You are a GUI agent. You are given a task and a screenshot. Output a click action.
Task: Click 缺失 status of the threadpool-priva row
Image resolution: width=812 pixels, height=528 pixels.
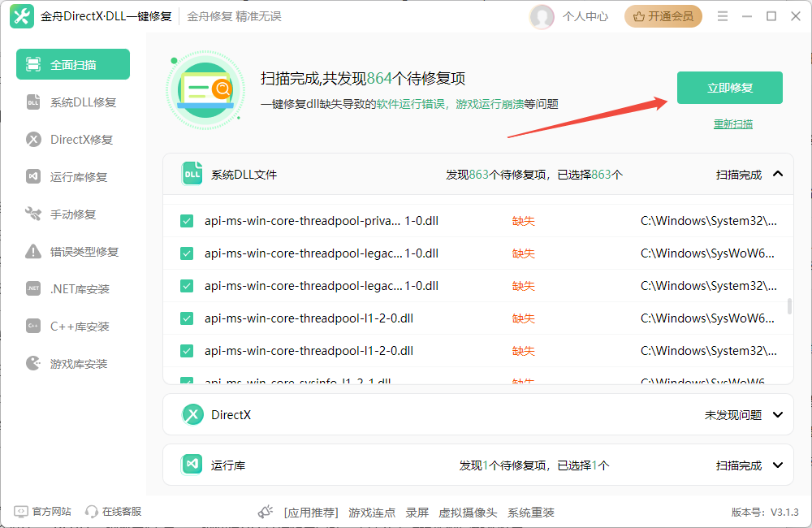[x=524, y=221]
